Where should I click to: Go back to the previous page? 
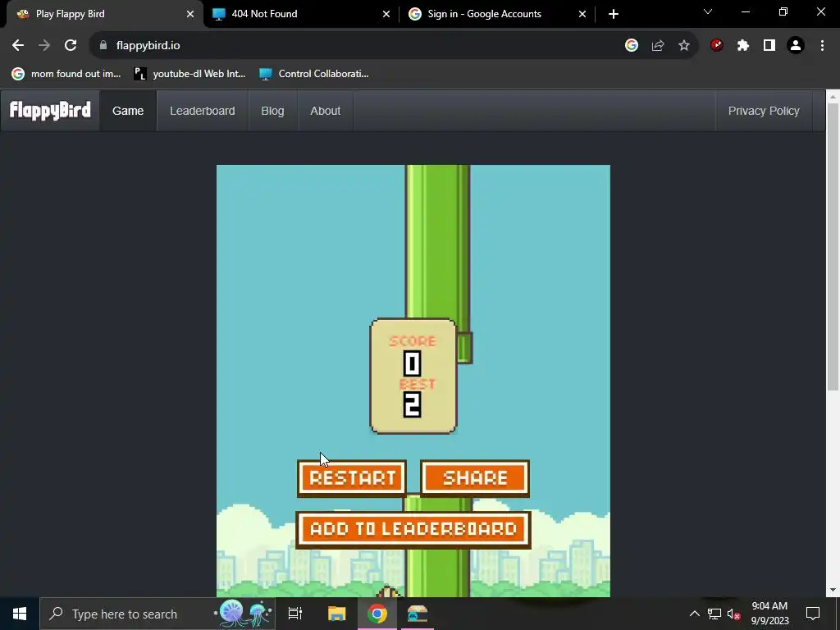click(x=18, y=46)
